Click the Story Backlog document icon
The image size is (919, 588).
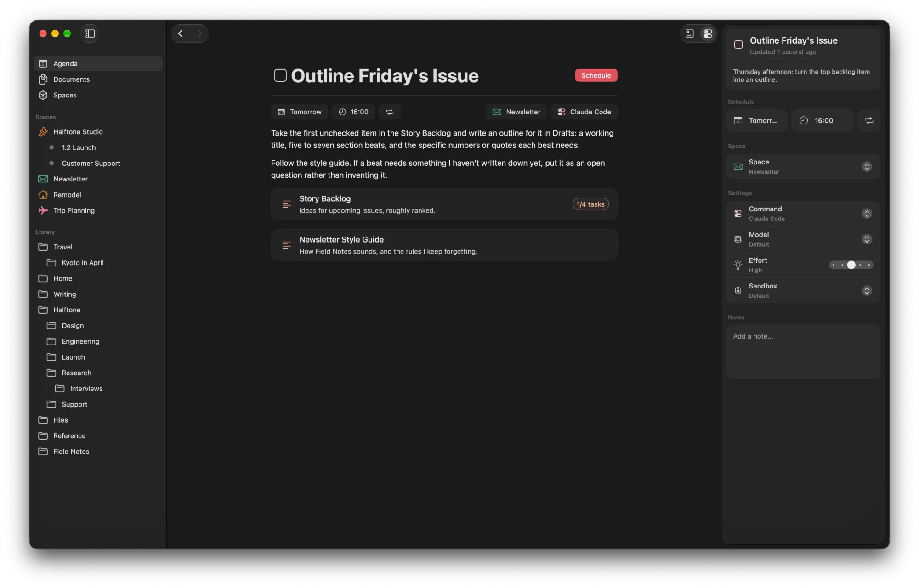click(286, 204)
